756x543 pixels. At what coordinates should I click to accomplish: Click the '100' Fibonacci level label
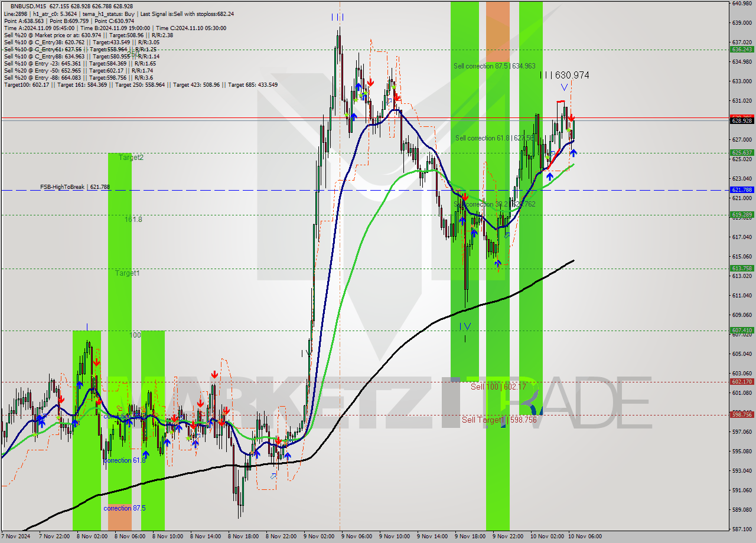point(135,335)
